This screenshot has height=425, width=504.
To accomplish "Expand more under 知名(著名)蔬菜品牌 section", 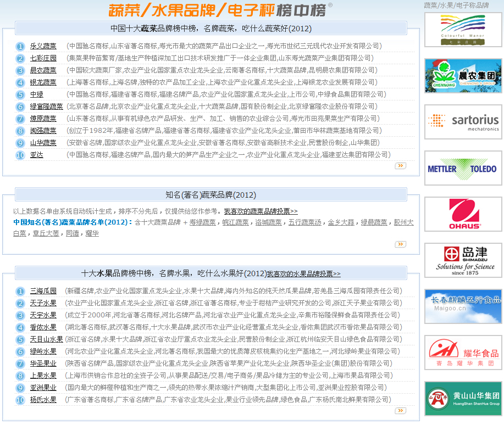I will pos(400,244).
